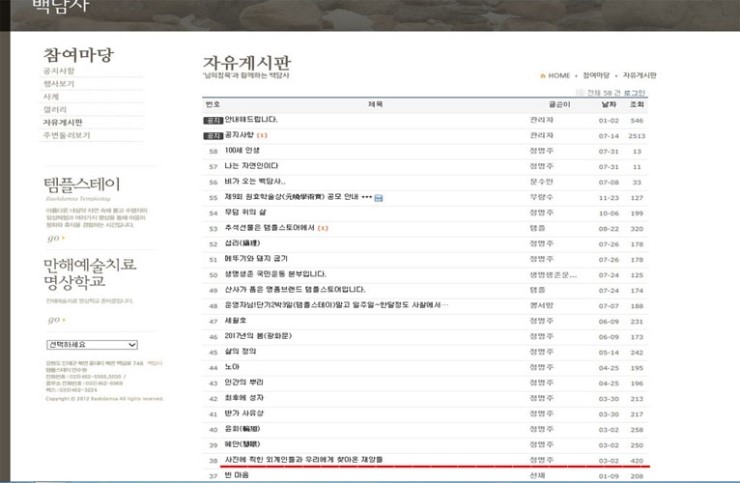The image size is (740, 483).
Task: Open post 추석선물은 템플스토어에서
Action: (268, 228)
